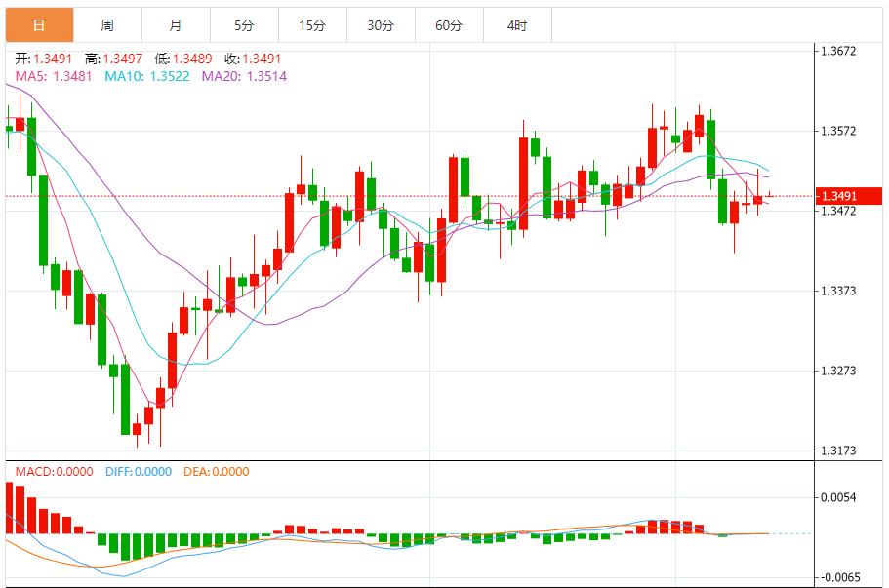This screenshot has width=889, height=588.
Task: Click the MA20: 1.3514 indicator text
Action: click(244, 76)
